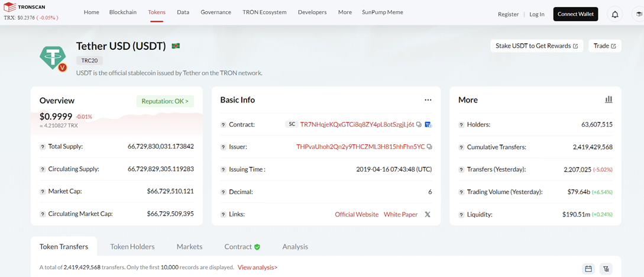Click the bar chart icon in More panel
644x277 pixels.
click(x=609, y=99)
